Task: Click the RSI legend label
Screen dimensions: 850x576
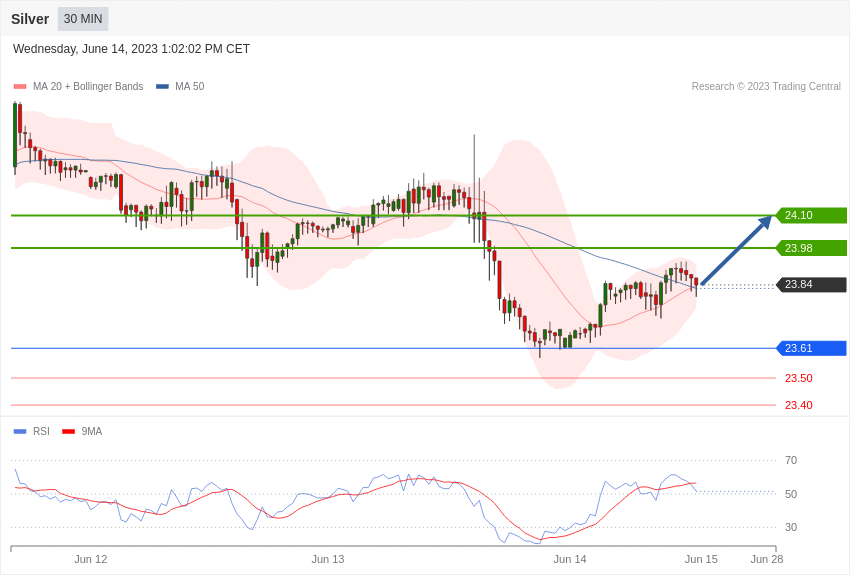Action: tap(41, 431)
